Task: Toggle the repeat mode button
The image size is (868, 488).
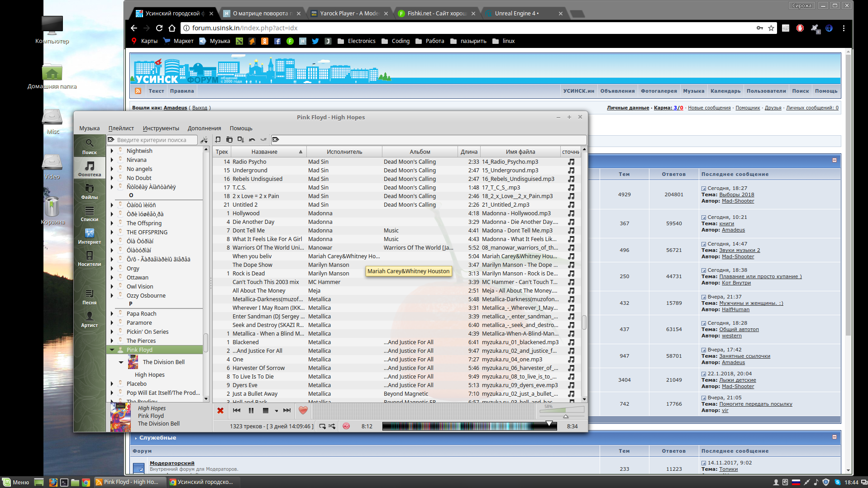Action: [322, 426]
